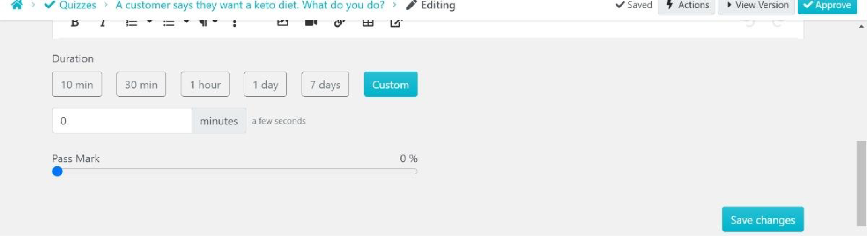
Task: Click the Pass Mark slider handle
Action: tap(57, 172)
